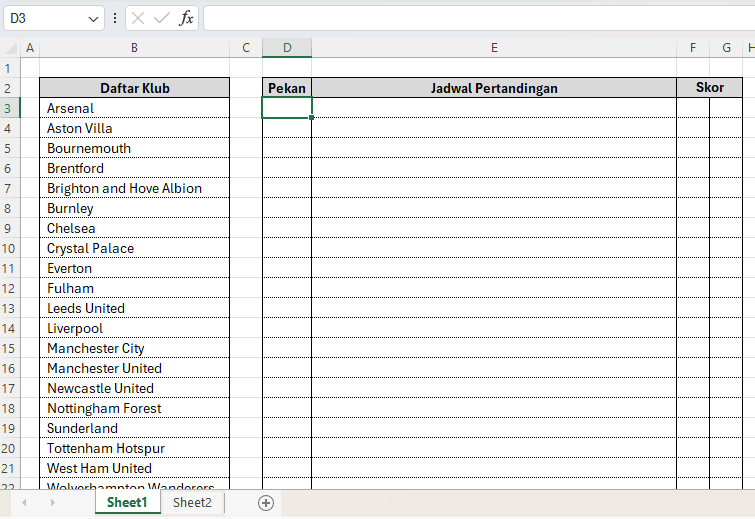
Task: Select column F header
Action: click(693, 48)
